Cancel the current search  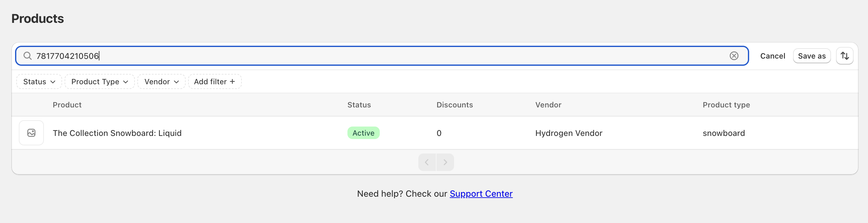pos(772,56)
